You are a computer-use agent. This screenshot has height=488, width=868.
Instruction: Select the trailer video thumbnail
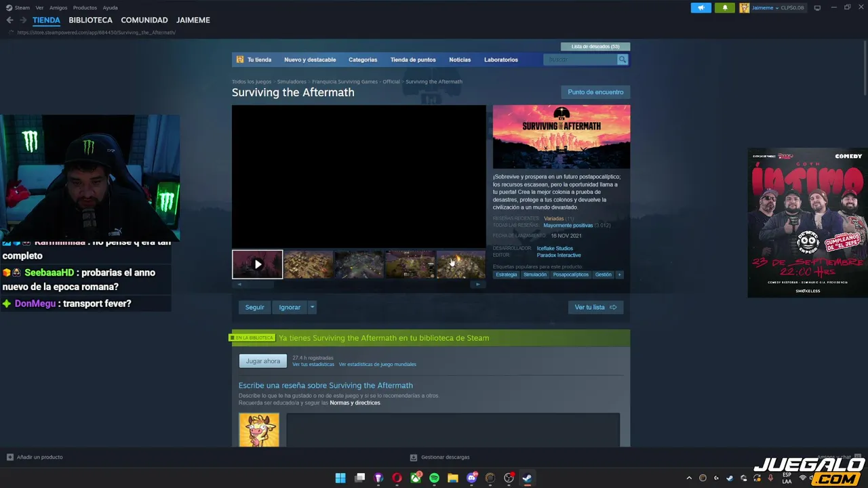pos(258,264)
